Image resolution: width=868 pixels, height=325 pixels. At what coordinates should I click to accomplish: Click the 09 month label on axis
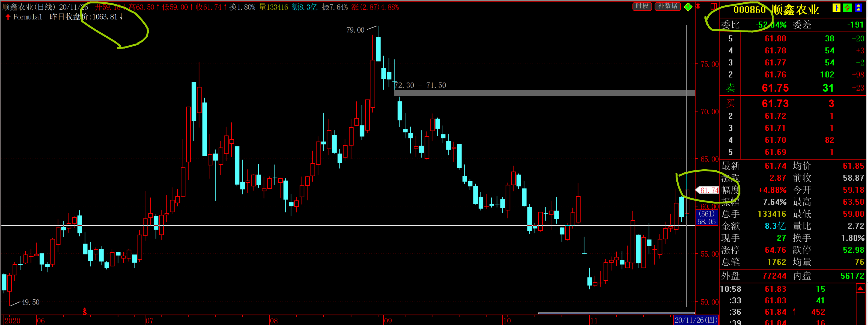(388, 321)
